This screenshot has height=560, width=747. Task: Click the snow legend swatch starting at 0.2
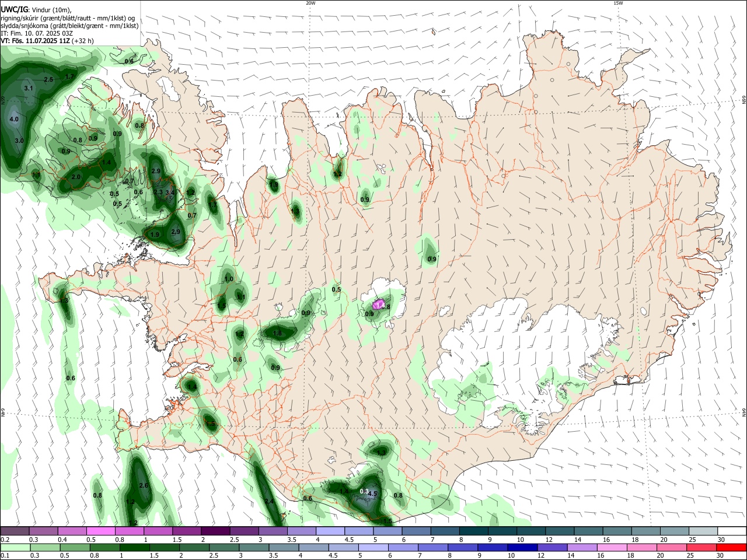[15, 531]
